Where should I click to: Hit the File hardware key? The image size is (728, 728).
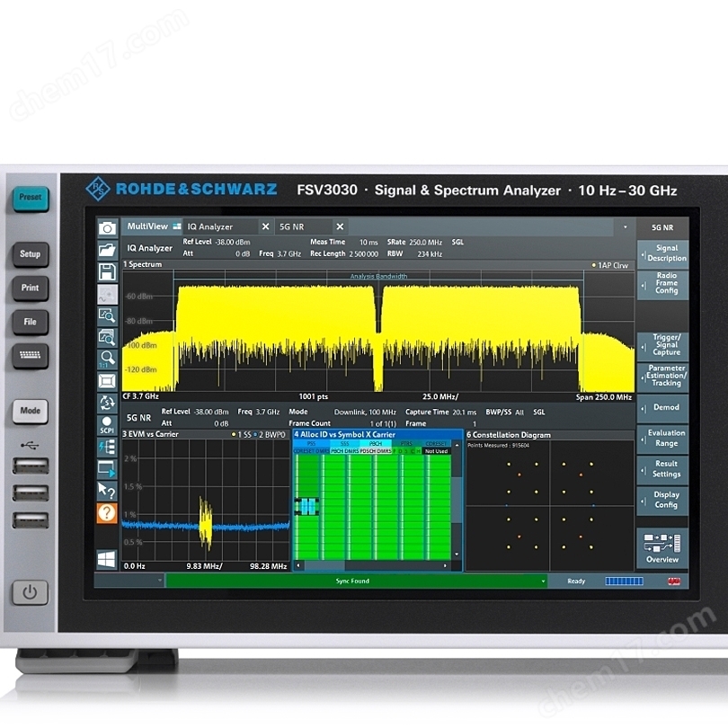click(x=31, y=323)
